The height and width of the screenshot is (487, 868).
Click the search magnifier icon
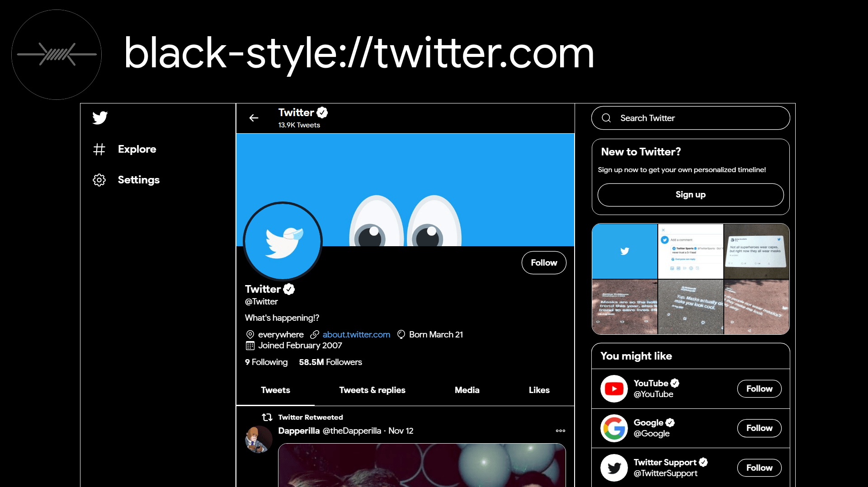click(x=607, y=118)
